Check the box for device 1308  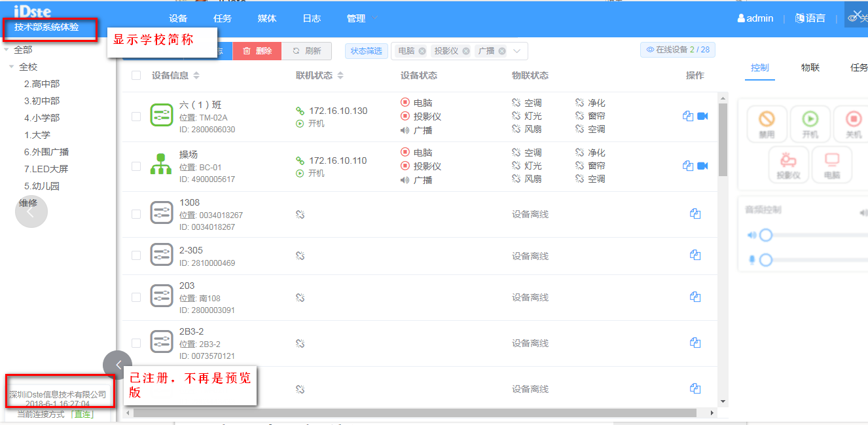pyautogui.click(x=136, y=214)
